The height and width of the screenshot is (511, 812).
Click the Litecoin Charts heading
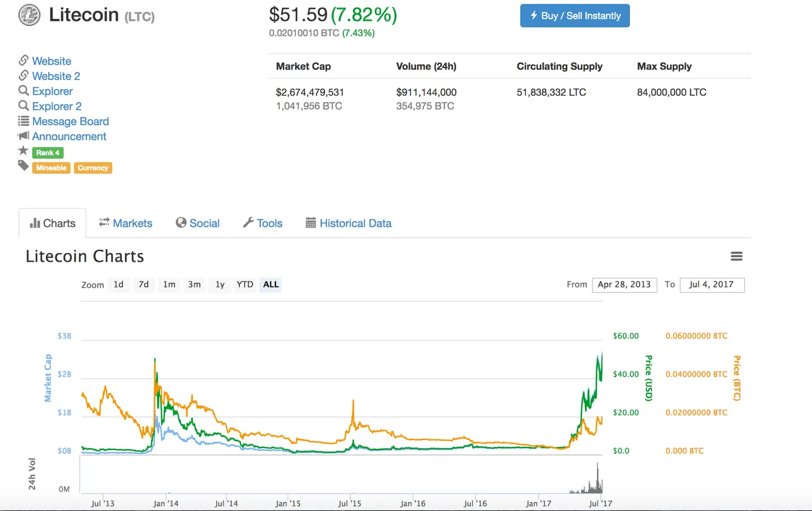(x=85, y=256)
